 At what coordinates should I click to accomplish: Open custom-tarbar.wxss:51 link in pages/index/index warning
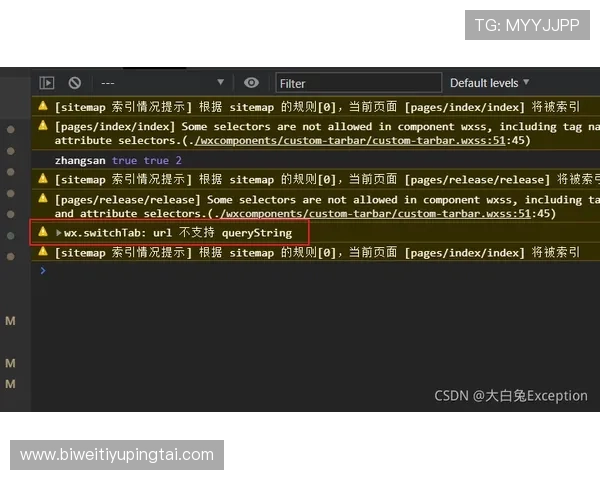click(350, 140)
